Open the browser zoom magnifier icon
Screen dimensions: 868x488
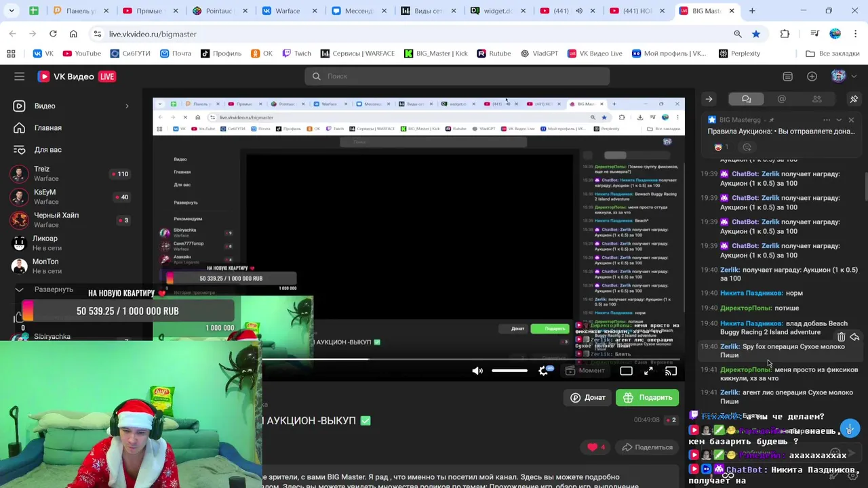738,34
